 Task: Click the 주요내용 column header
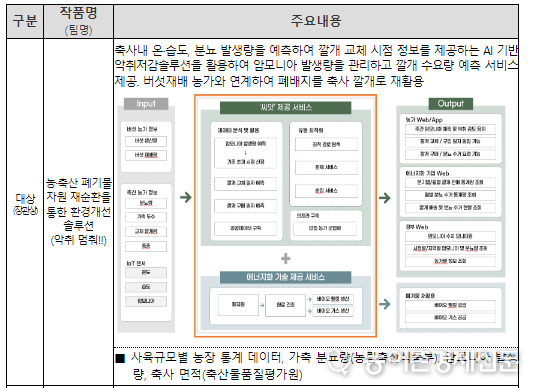tap(316, 21)
